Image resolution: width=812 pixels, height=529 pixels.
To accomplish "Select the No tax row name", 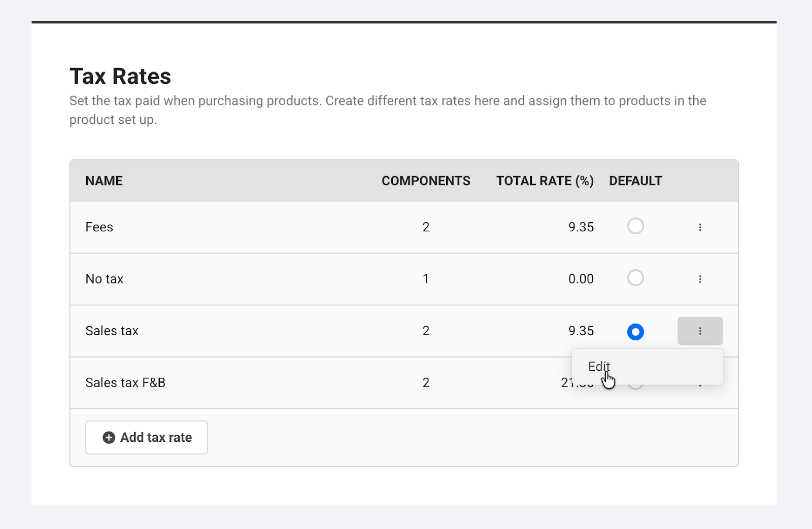I will [105, 279].
